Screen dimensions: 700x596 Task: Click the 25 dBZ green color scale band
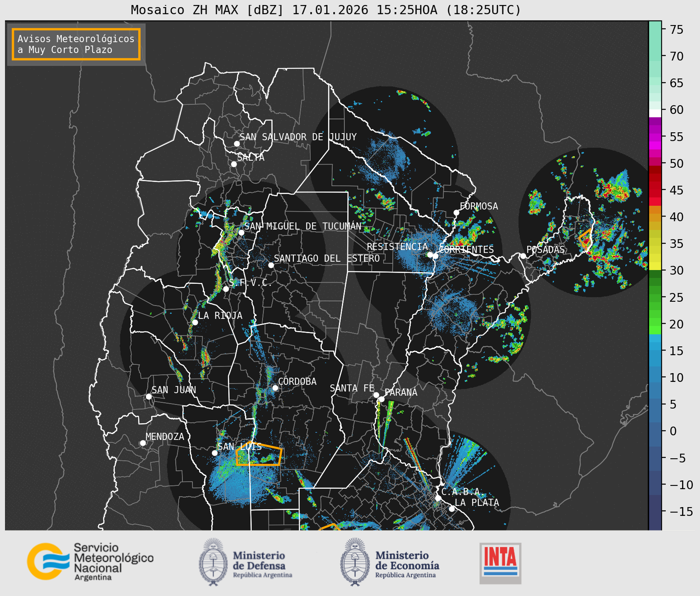(x=655, y=297)
